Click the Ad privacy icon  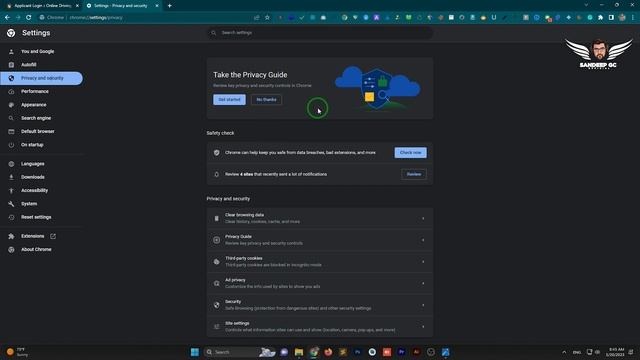coord(217,283)
